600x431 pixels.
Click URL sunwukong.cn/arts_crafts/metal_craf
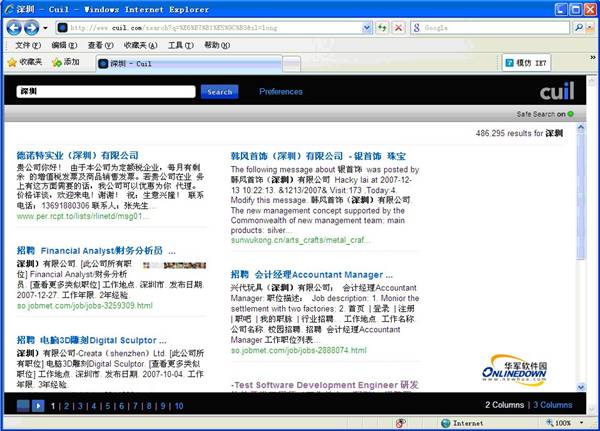coord(300,240)
